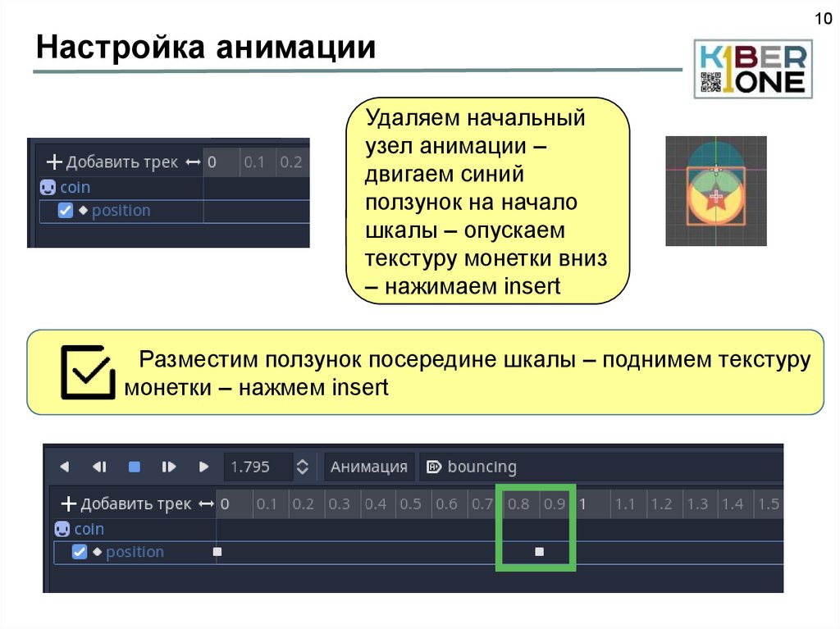Click the KiberOne logo

751,69
